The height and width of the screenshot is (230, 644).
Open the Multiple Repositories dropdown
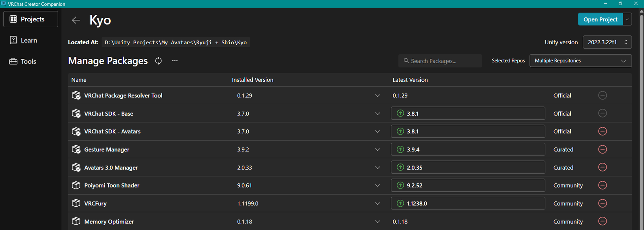580,61
